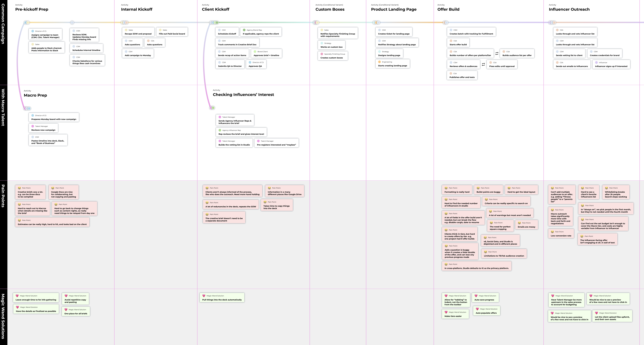Image resolution: width=644 pixels, height=345 pixels.
Task: Click loop icon before Fixes edits until approval
Action: pos(483,64)
